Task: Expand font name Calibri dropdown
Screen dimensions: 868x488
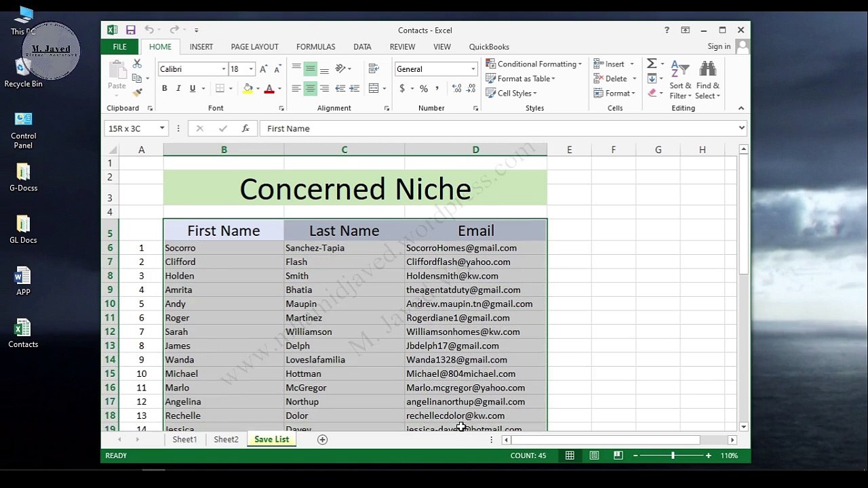Action: tap(223, 69)
